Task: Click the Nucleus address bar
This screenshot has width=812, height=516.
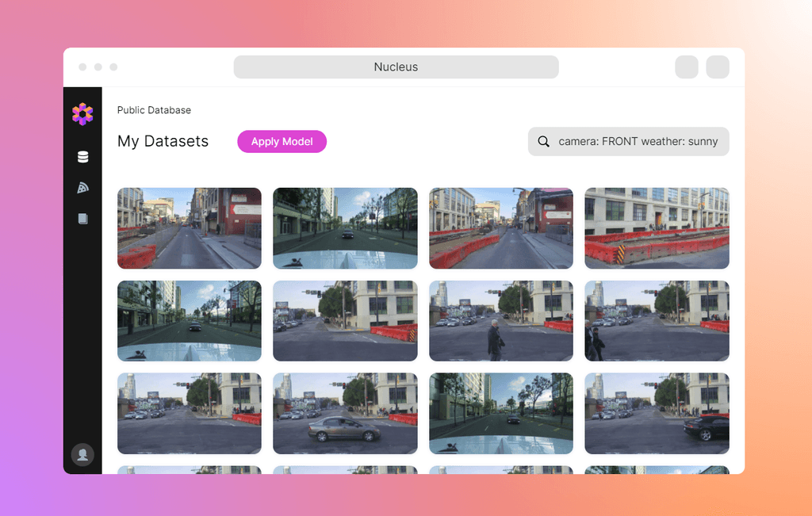Action: pyautogui.click(x=396, y=67)
